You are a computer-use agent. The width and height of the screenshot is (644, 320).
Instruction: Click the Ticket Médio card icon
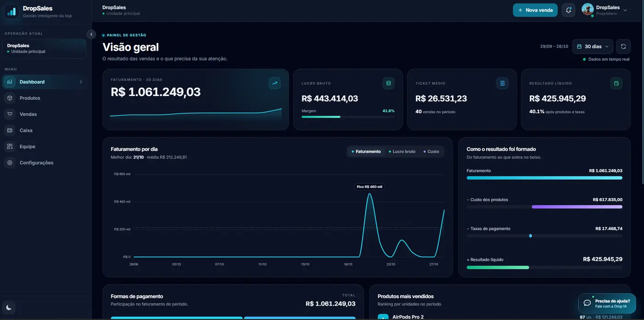click(x=502, y=83)
